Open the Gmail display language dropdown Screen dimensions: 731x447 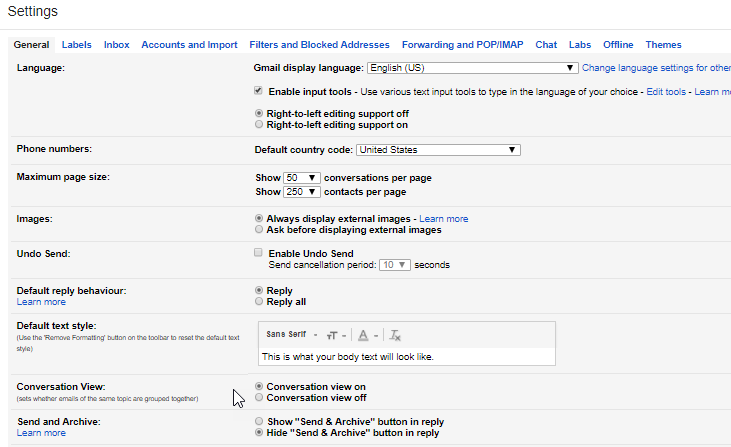(473, 68)
